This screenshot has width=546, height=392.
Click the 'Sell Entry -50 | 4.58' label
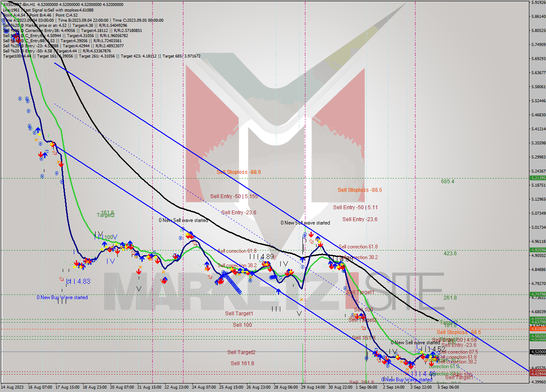[x=454, y=340]
